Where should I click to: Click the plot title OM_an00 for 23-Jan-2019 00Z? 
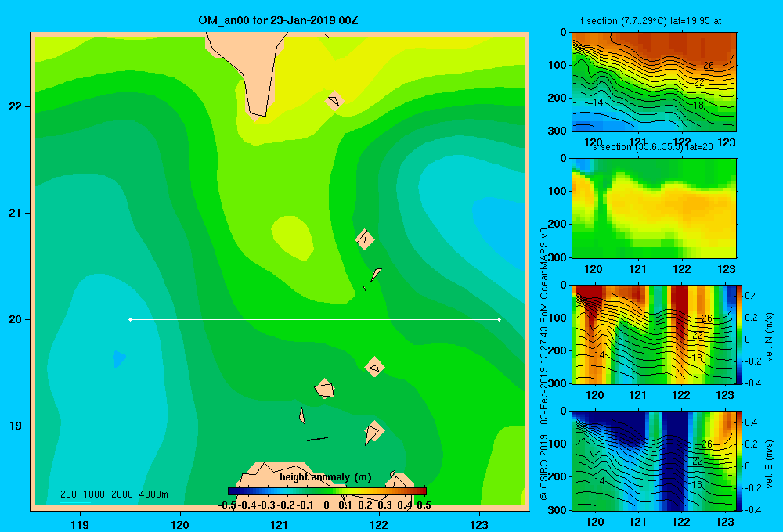click(278, 20)
